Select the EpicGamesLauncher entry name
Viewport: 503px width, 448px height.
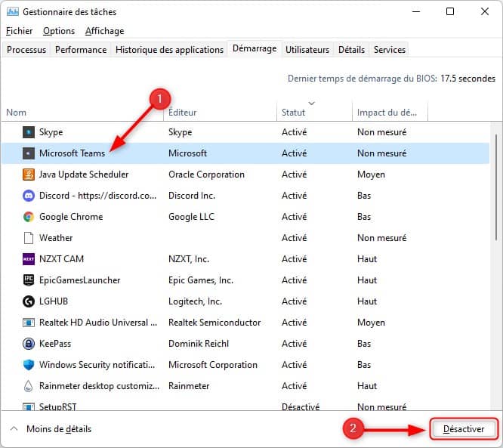coord(79,280)
